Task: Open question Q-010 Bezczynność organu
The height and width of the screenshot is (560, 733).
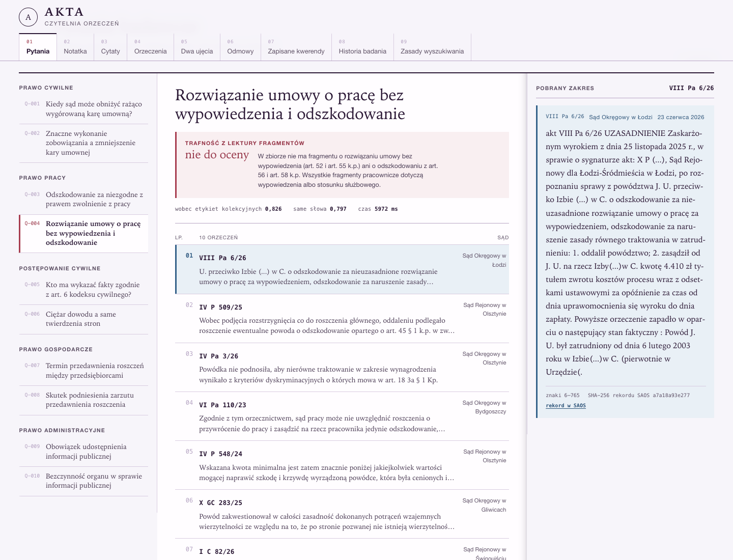Action: (x=83, y=481)
